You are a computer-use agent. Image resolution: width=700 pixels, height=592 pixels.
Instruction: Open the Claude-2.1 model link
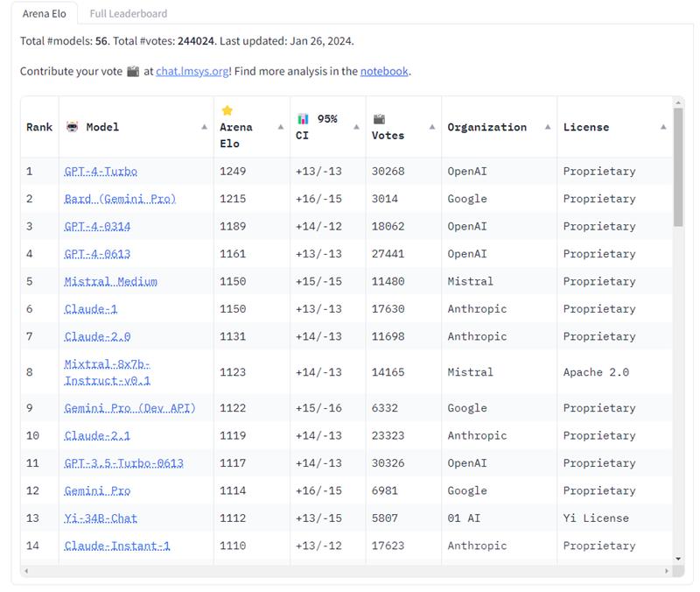(x=97, y=435)
